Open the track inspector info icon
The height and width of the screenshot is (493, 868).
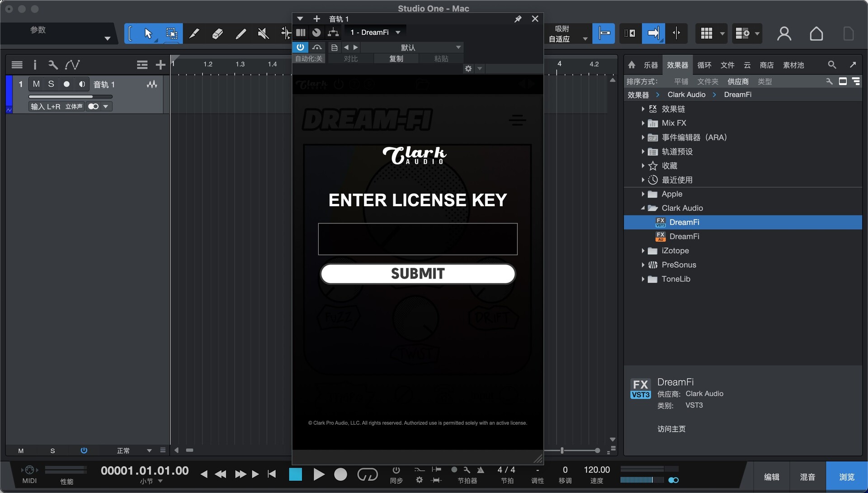click(35, 65)
